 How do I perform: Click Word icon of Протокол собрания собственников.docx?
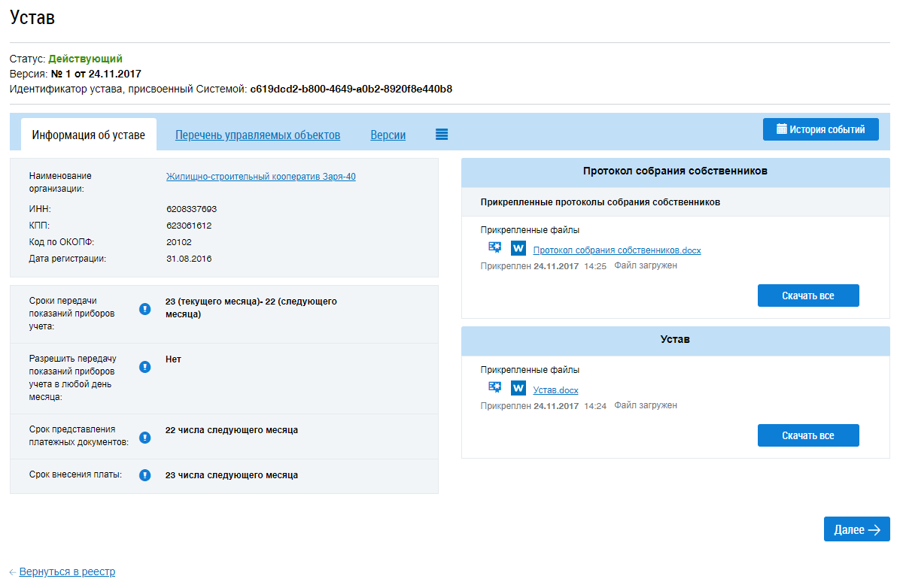click(518, 248)
